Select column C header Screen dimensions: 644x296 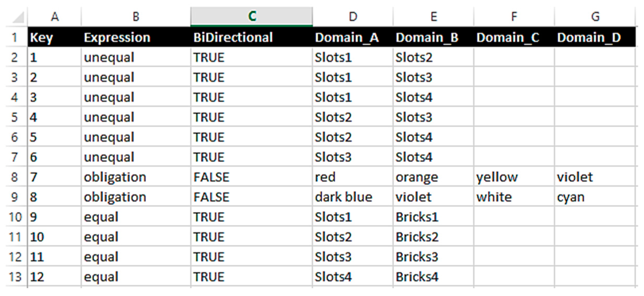coord(251,17)
